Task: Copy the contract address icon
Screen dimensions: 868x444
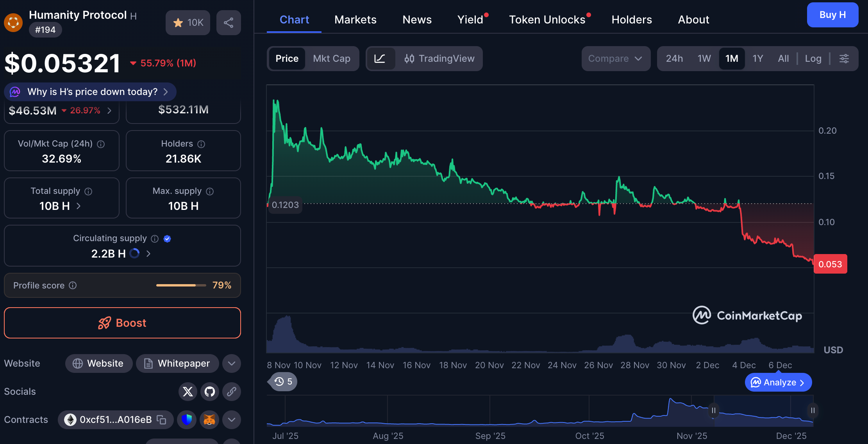Action: [162, 420]
